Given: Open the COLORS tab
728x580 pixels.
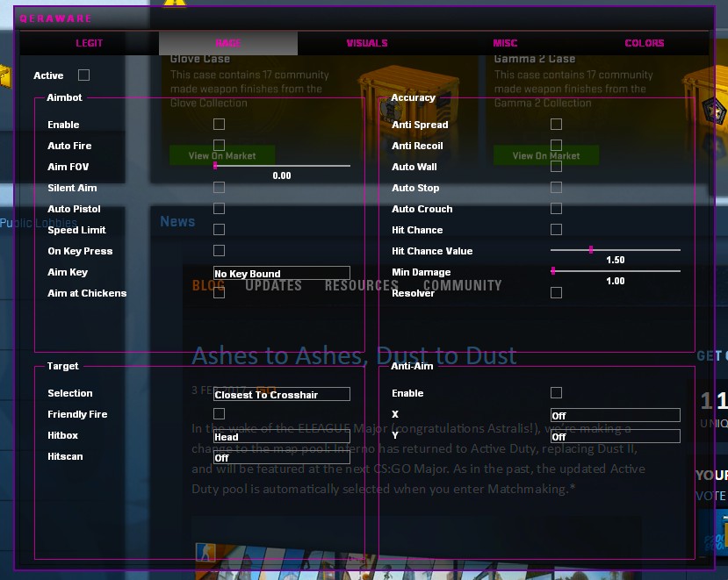Looking at the screenshot, I should coord(644,43).
